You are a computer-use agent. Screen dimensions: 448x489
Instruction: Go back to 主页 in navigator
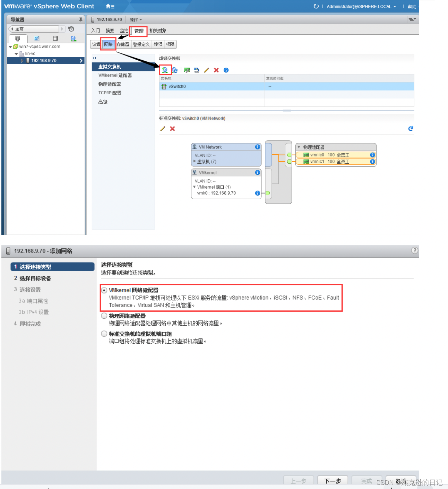coord(34,29)
